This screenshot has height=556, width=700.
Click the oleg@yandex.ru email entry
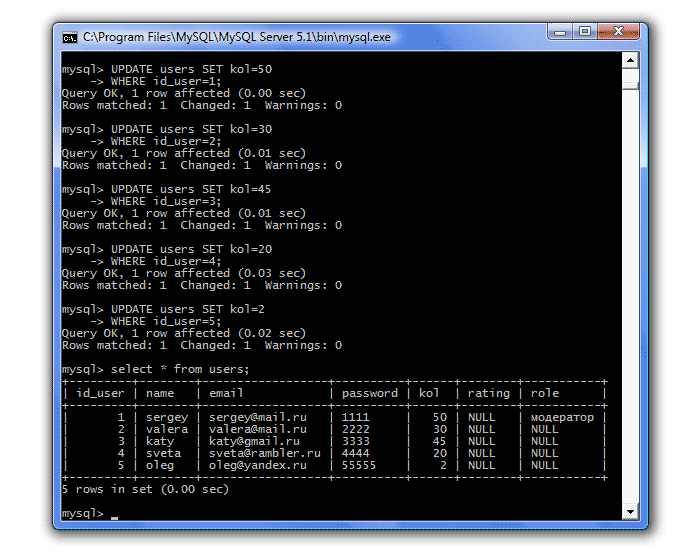pos(258,465)
